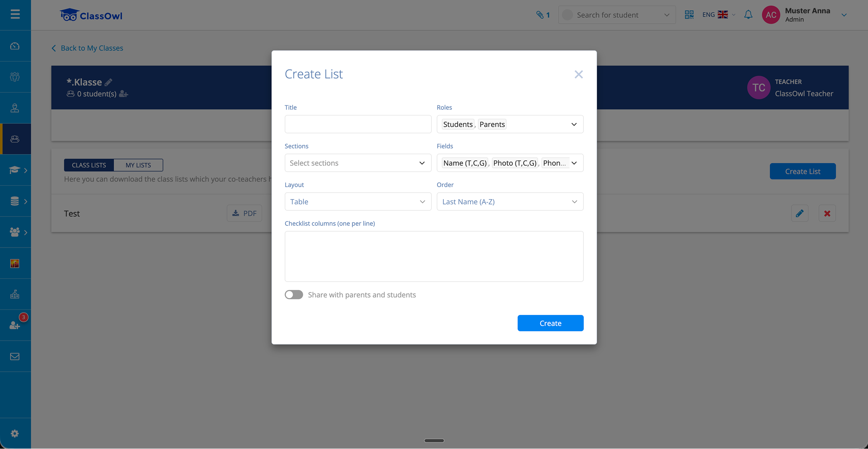Expand the users group sidebar submenu arrow
This screenshot has height=449, width=868.
point(25,232)
